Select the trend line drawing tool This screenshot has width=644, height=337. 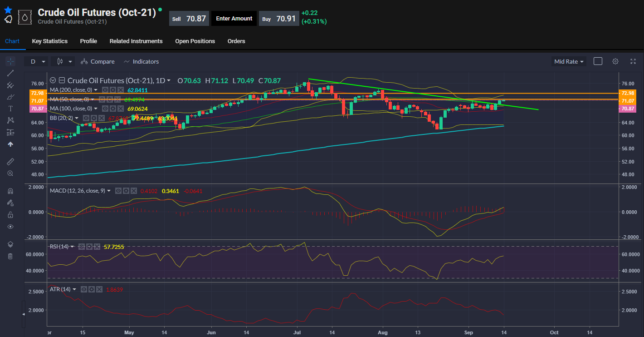pyautogui.click(x=10, y=73)
